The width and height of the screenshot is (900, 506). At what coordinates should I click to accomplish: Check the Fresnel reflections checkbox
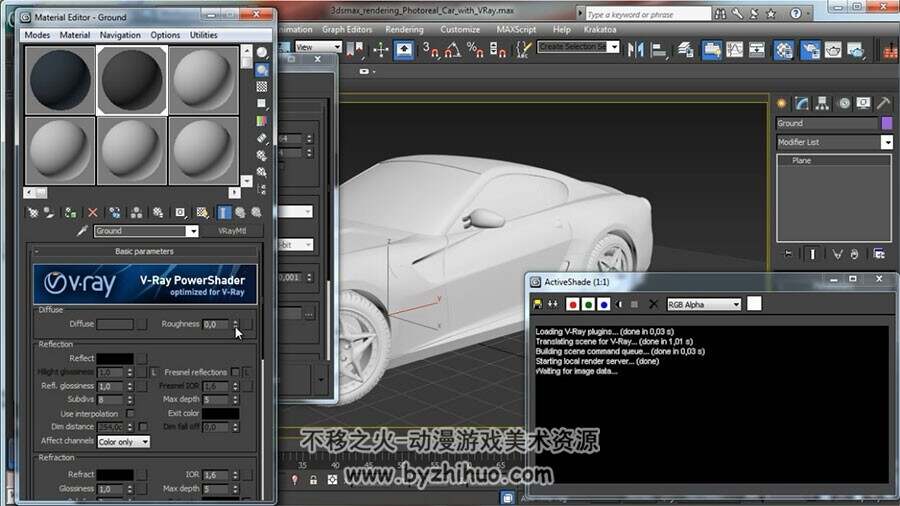(235, 372)
